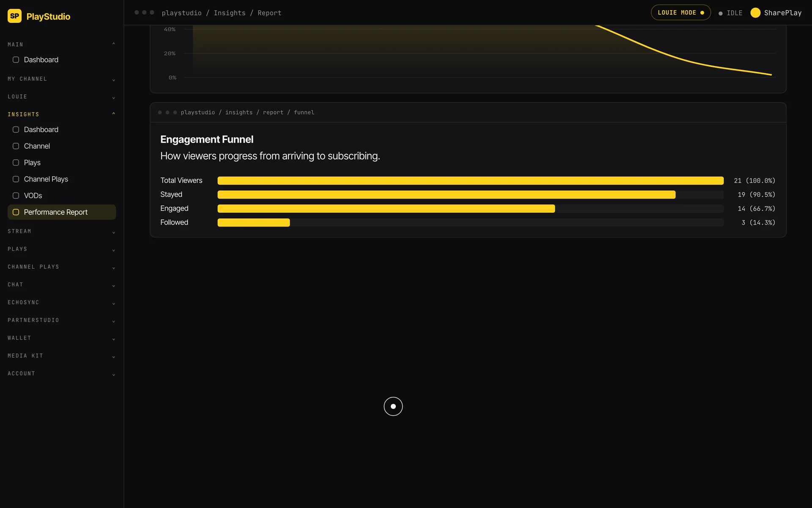Open VODs insights page
The height and width of the screenshot is (508, 812).
tap(62, 196)
